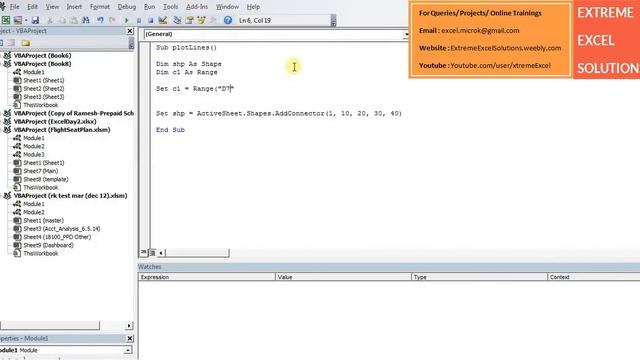Screen dimensions: 640x360
Task: Open the (General) object dropdown
Action: coord(406,34)
